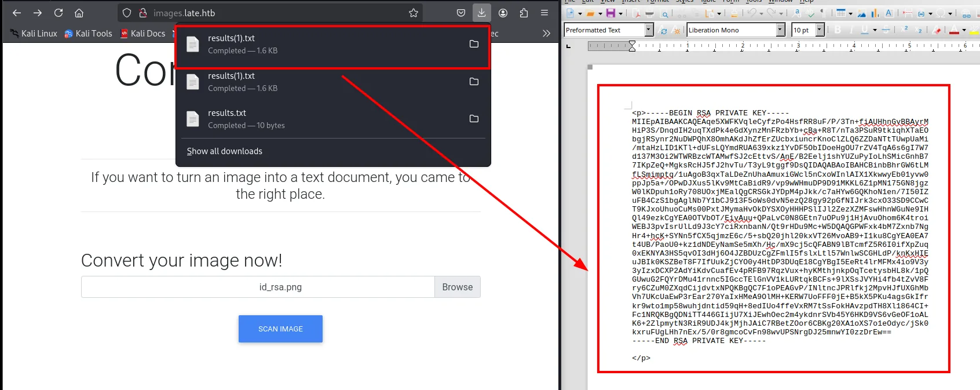The height and width of the screenshot is (390, 980).
Task: Toggle the Firefox downloads panel button
Action: tap(482, 13)
